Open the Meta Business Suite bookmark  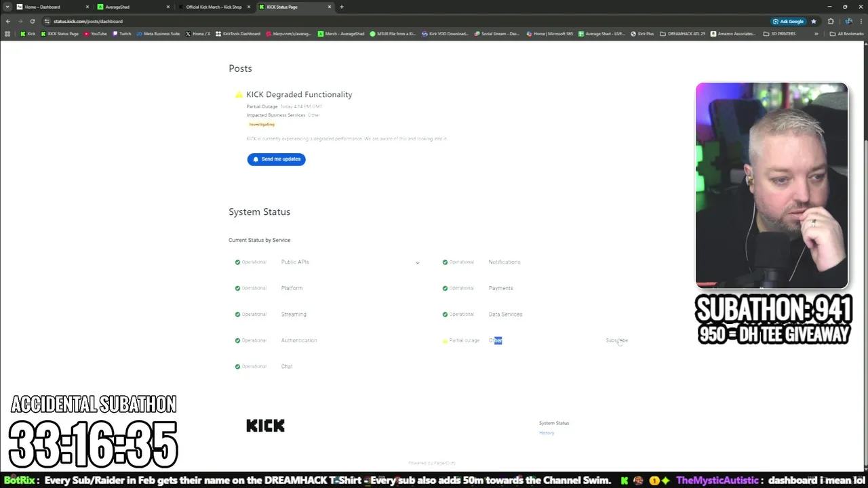point(158,34)
